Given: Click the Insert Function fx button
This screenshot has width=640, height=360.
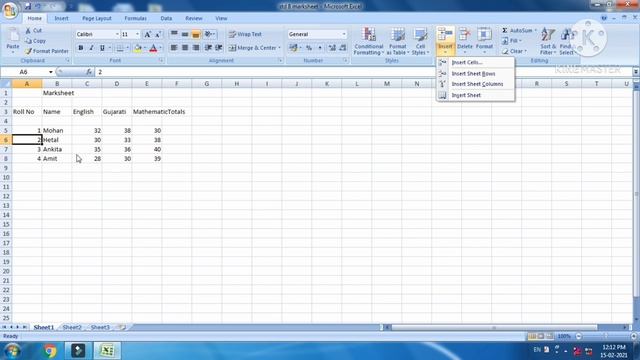Looking at the screenshot, I should 89,72.
